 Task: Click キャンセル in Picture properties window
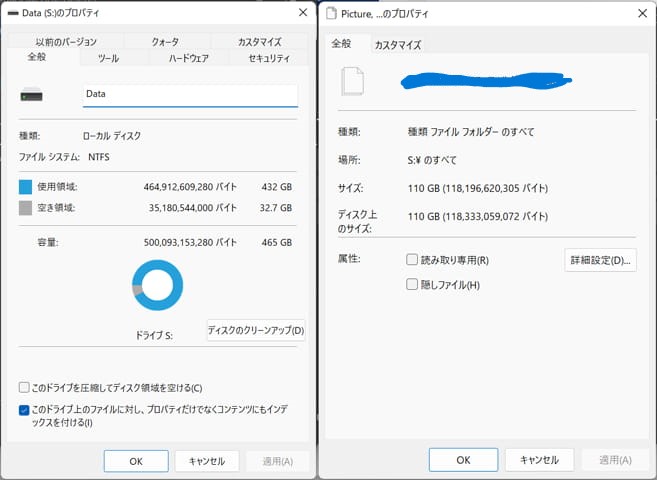click(x=539, y=460)
